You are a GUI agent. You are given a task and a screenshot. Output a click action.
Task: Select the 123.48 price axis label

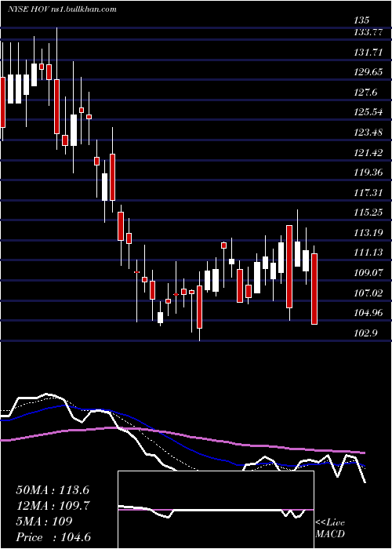pos(368,133)
